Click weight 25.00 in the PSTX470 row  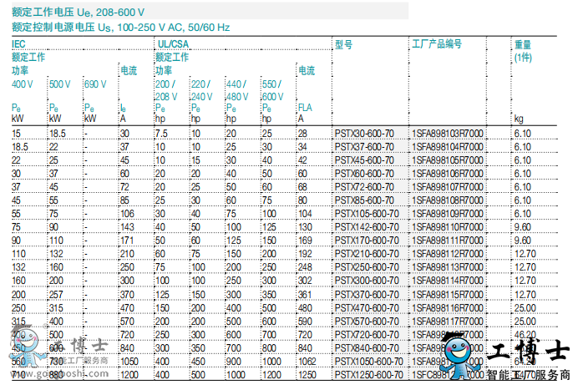525,308
